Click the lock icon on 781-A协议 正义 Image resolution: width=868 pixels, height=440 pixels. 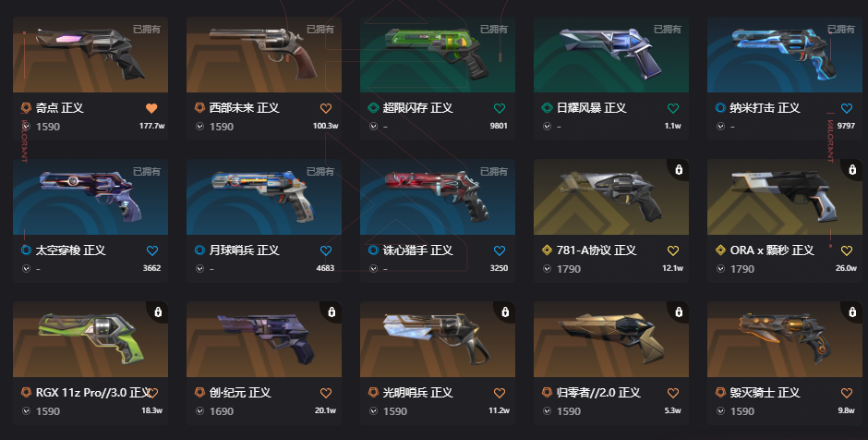pyautogui.click(x=680, y=169)
